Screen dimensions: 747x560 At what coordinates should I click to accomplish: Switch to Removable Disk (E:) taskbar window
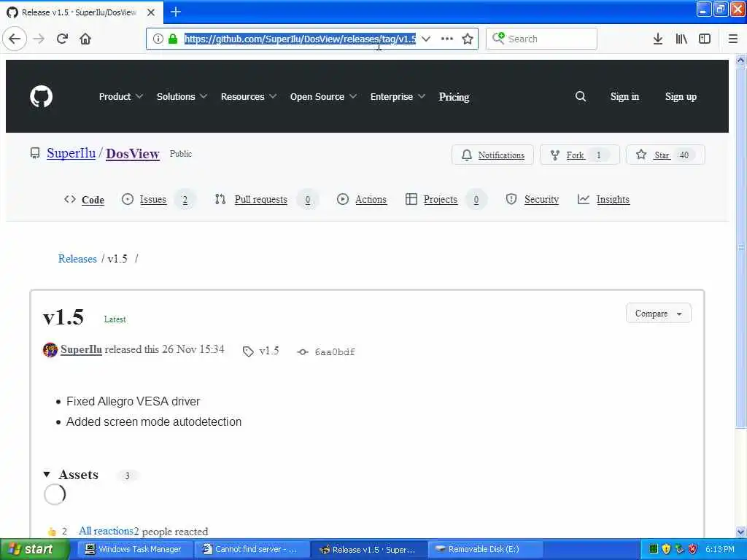pyautogui.click(x=486, y=549)
